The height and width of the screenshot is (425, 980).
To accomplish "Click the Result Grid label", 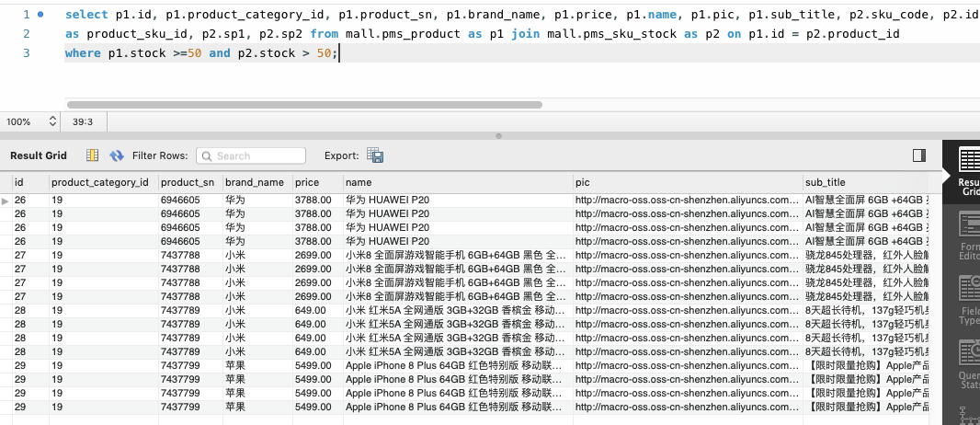I will 38,155.
